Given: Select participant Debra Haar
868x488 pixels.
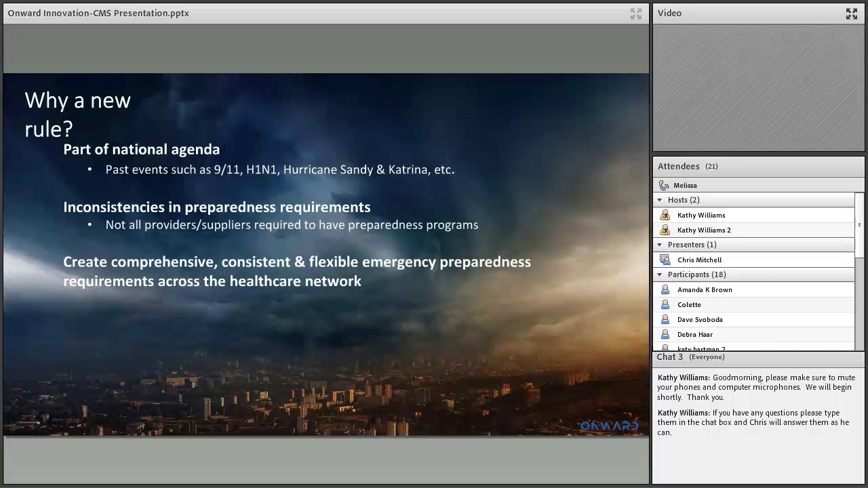Looking at the screenshot, I should click(754, 335).
